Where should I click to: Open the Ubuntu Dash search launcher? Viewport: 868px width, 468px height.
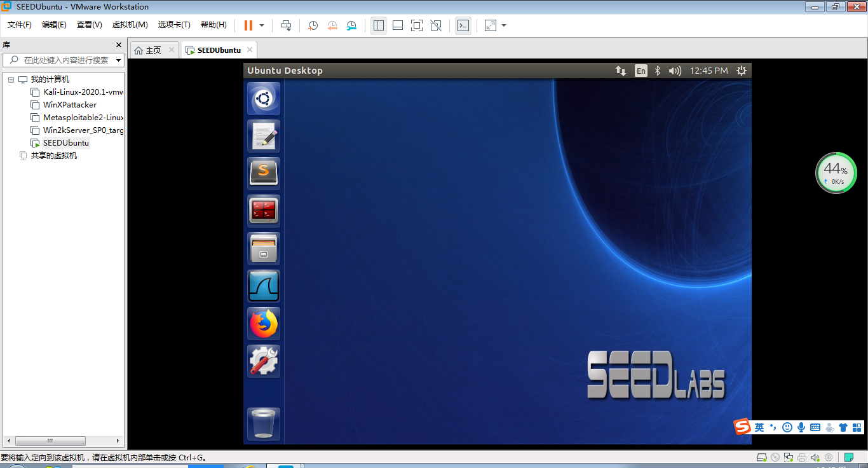point(263,99)
